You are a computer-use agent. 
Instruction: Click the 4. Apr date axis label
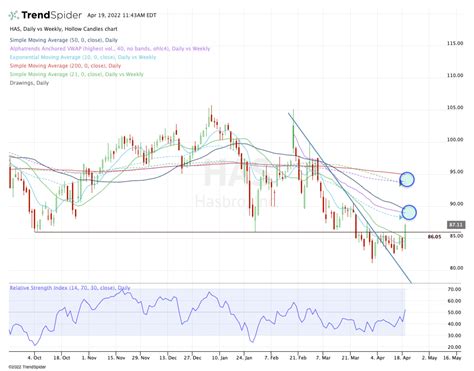coord(377,358)
